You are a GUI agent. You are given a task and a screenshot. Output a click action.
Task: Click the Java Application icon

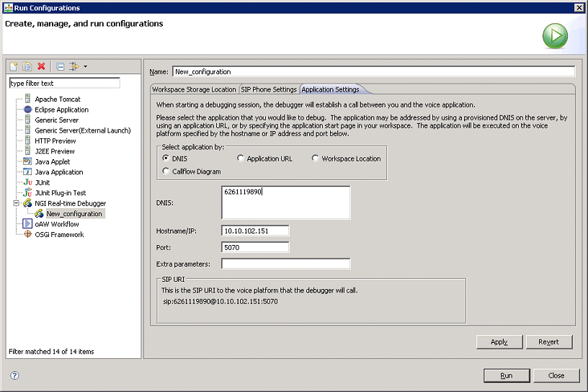27,171
